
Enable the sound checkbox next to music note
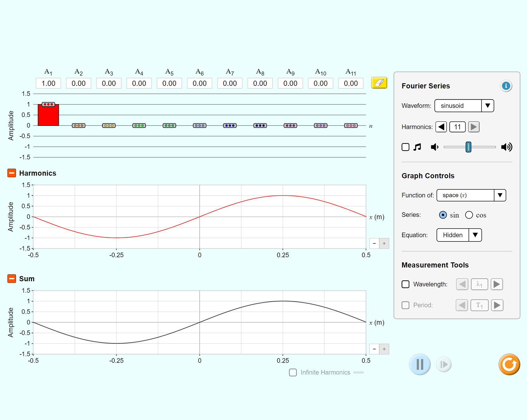405,147
